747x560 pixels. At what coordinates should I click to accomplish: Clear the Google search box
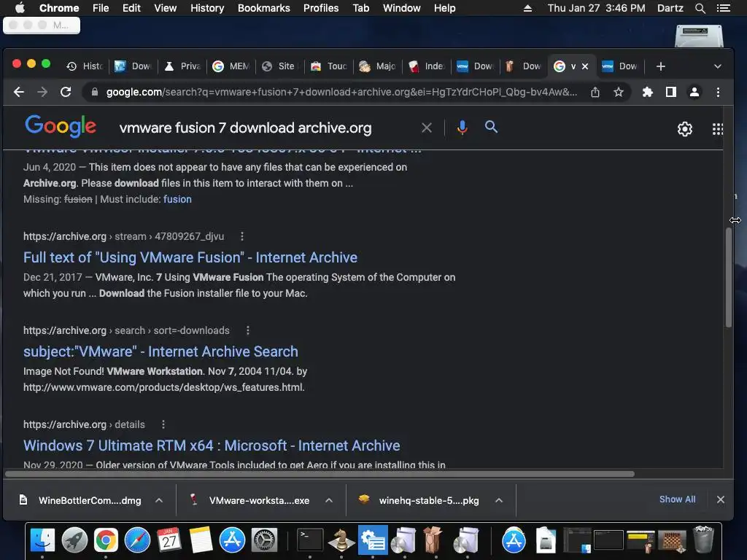pos(427,128)
